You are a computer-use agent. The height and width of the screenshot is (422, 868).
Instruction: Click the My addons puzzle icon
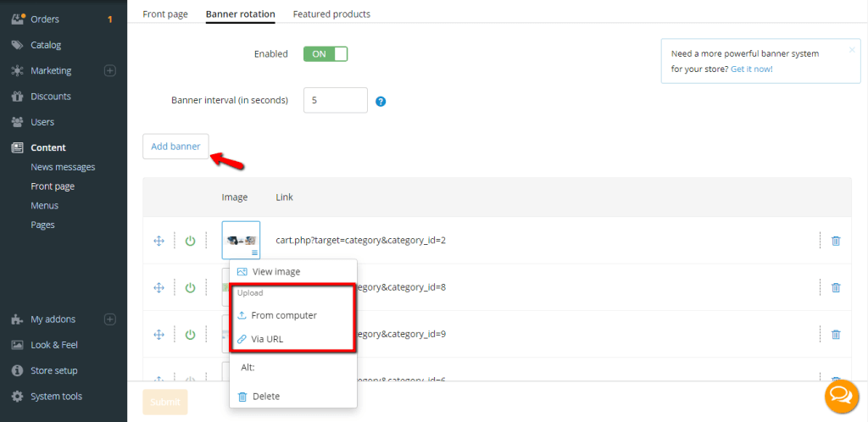18,319
